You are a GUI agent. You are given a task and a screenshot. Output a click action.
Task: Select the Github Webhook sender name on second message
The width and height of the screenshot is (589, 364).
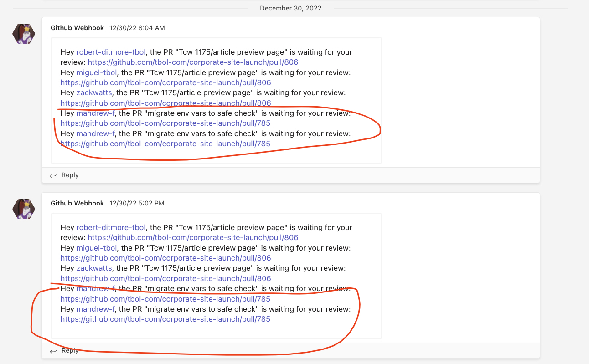click(77, 203)
